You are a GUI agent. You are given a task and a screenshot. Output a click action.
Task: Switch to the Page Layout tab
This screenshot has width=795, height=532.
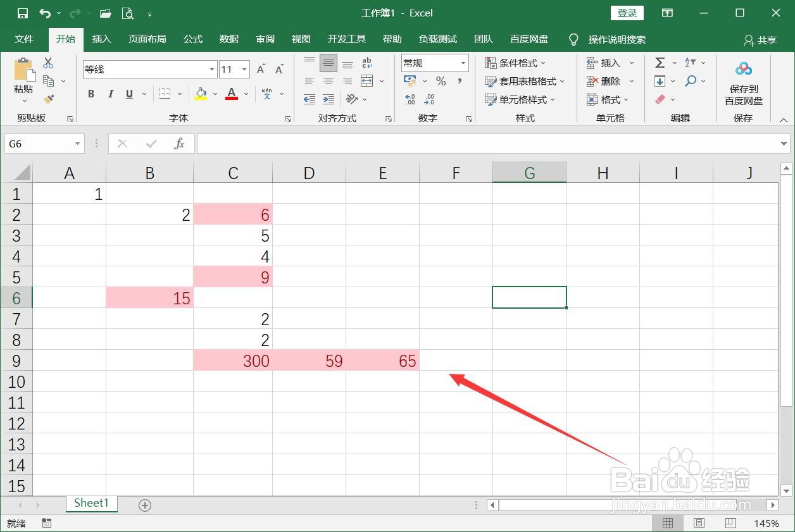(147, 39)
